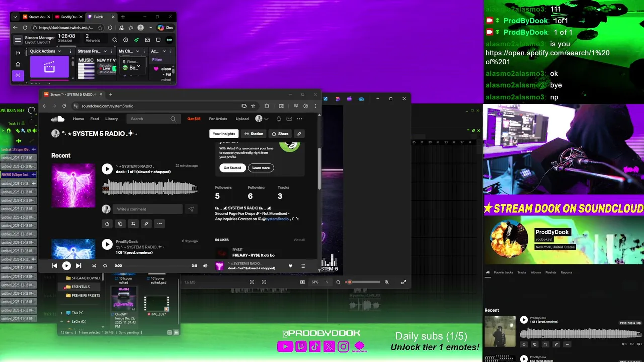The width and height of the screenshot is (644, 362).
Task: Click the zoom out magnifier in the Photos viewer
Action: tap(338, 282)
